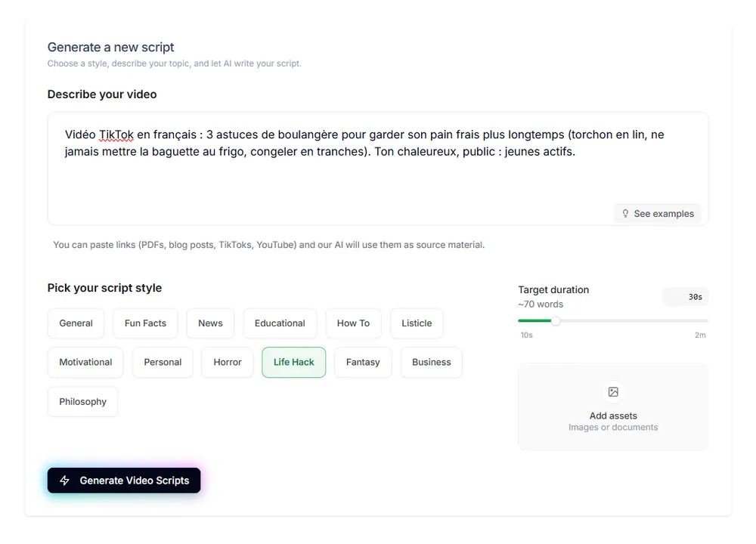
Task: Select the Fun Facts script style
Action: click(x=145, y=323)
